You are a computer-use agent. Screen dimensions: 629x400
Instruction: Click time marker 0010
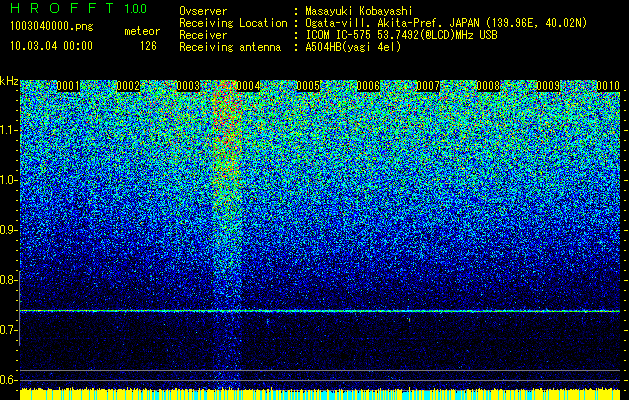pyautogui.click(x=608, y=86)
